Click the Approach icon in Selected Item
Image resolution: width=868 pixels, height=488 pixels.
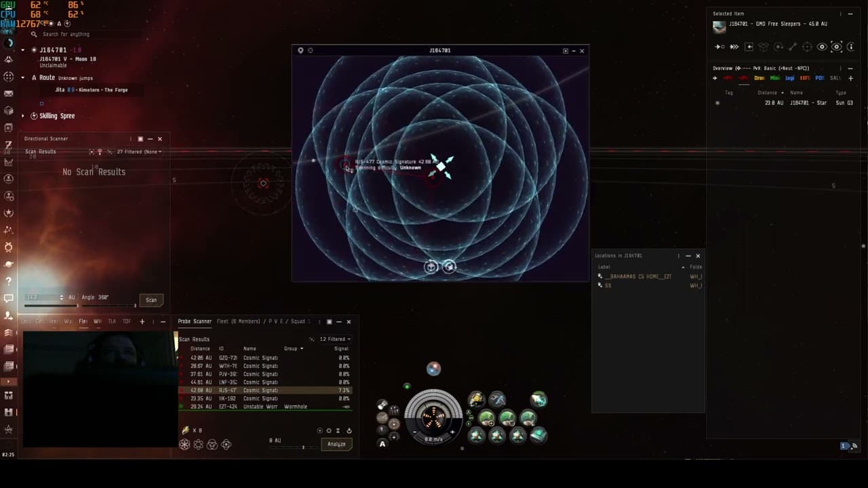719,47
